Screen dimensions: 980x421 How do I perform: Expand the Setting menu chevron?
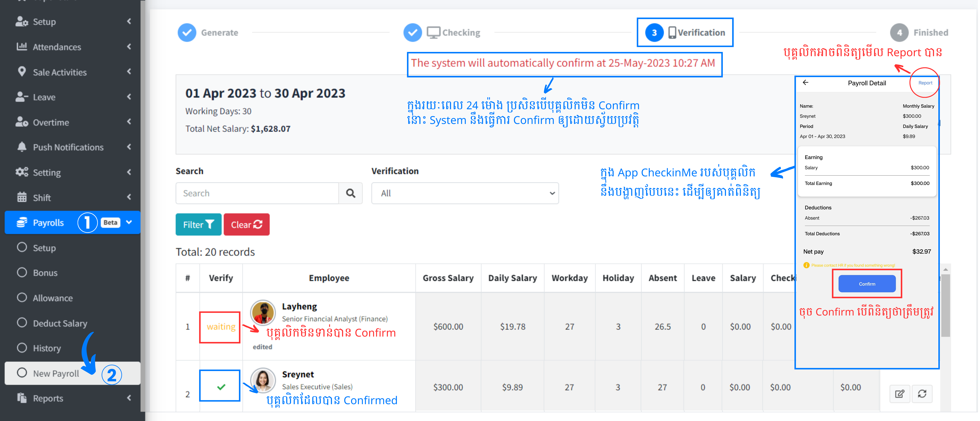click(129, 172)
